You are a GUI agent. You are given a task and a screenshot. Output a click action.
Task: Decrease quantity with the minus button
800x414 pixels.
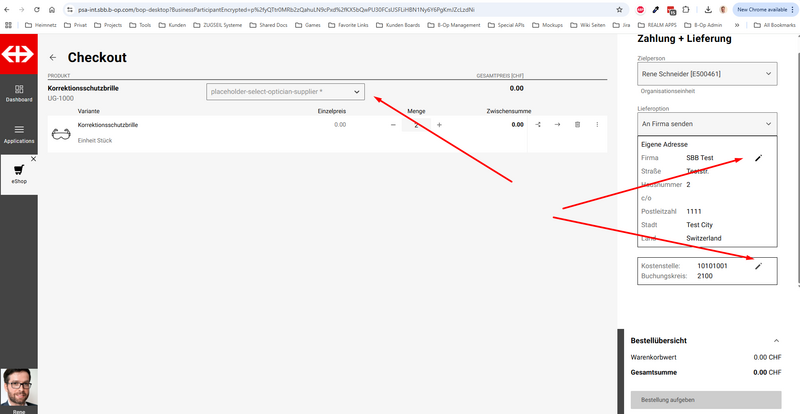point(393,125)
